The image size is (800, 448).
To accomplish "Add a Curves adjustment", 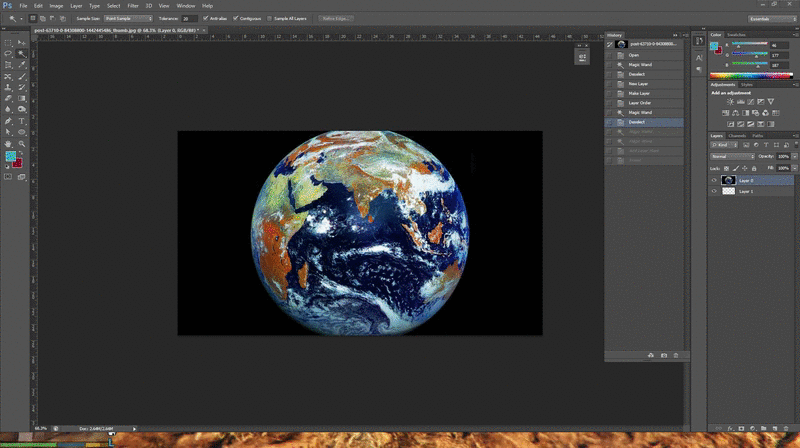I will pyautogui.click(x=751, y=102).
